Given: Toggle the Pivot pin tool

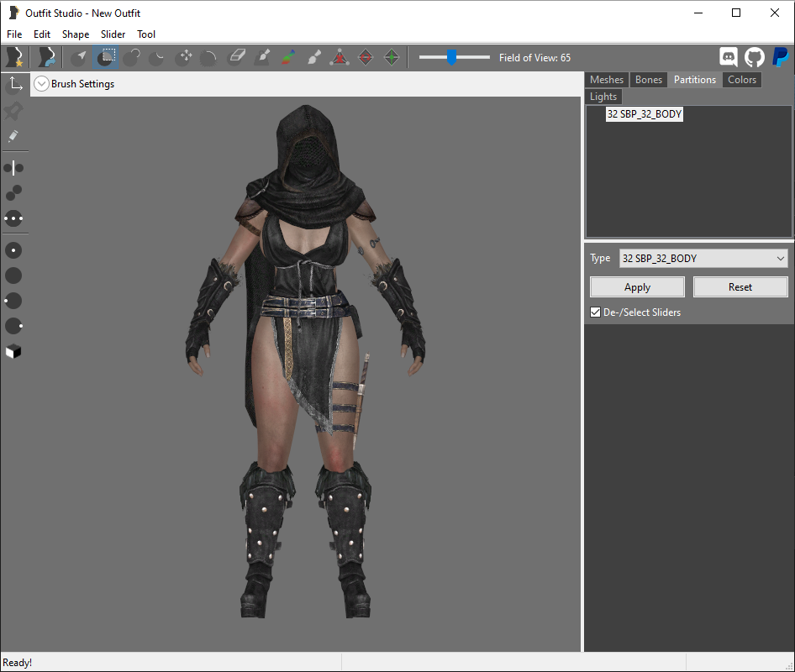Looking at the screenshot, I should tap(13, 111).
